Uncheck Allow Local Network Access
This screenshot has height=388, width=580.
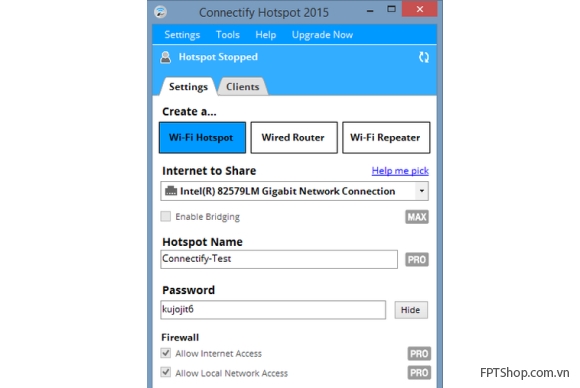(x=166, y=372)
